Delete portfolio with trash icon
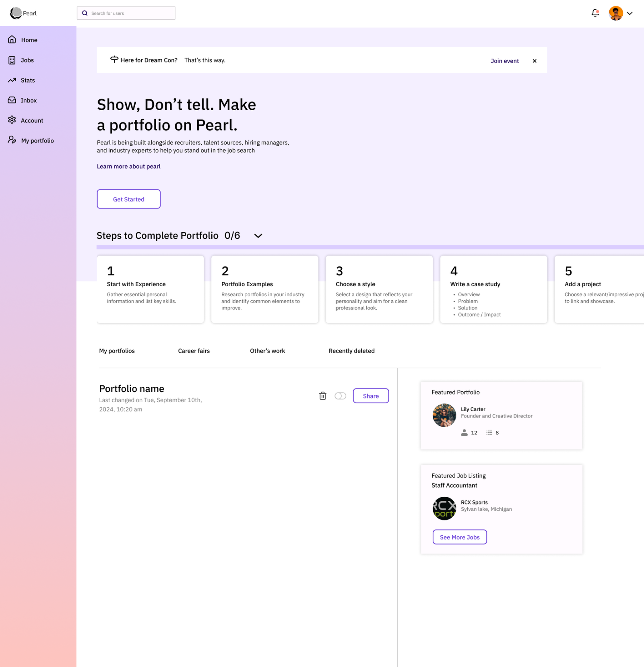This screenshot has width=644, height=667. [323, 396]
